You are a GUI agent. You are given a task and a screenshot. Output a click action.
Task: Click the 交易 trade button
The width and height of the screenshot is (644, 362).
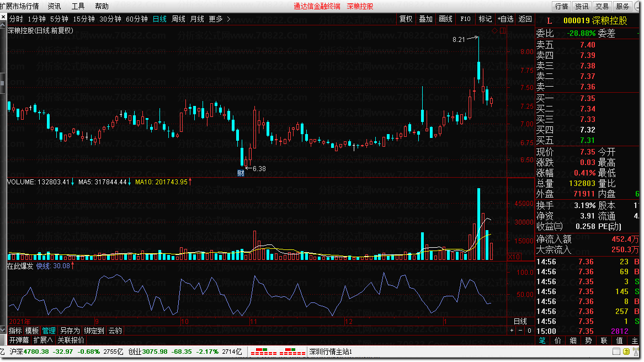pyautogui.click(x=602, y=6)
